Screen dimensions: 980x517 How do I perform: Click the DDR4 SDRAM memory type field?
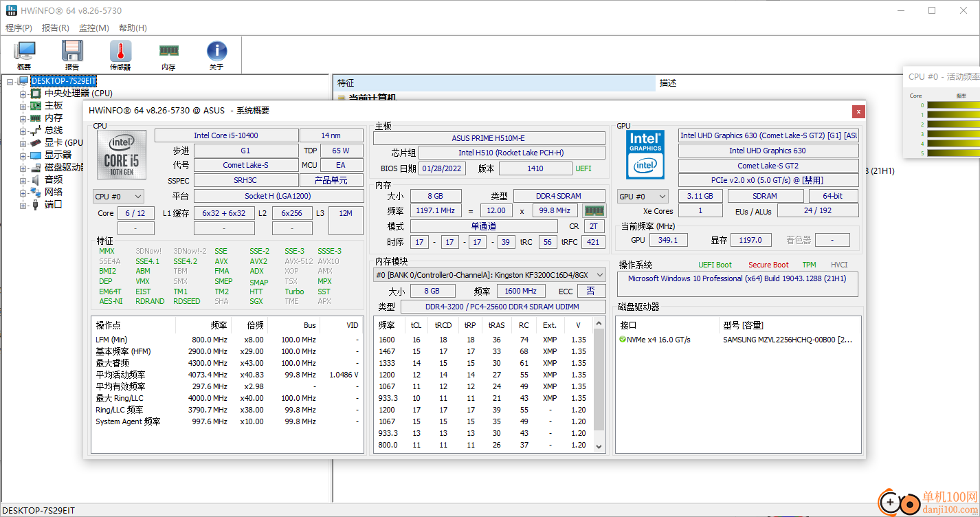coord(559,196)
